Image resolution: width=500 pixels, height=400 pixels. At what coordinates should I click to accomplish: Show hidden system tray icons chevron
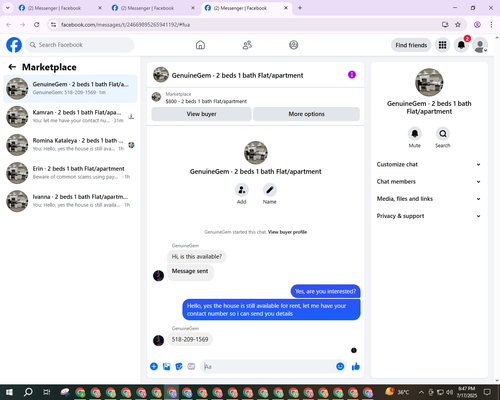[x=421, y=392]
